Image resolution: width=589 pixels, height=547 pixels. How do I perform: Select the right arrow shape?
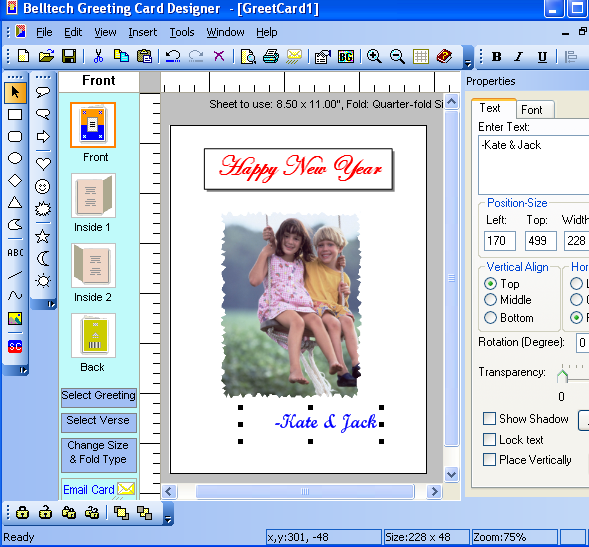click(43, 136)
